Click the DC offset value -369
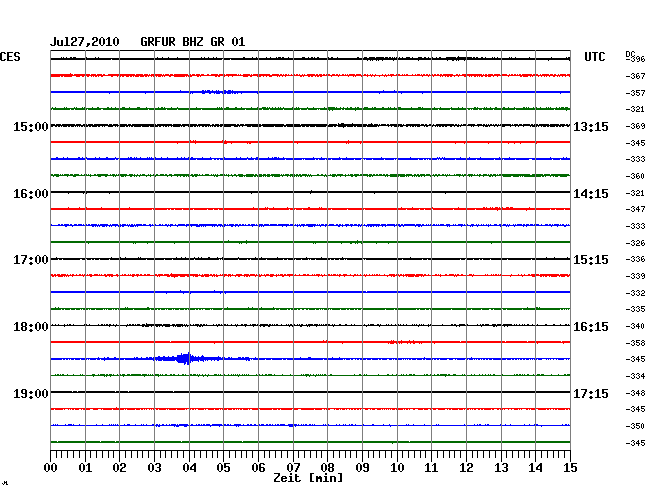 point(635,126)
